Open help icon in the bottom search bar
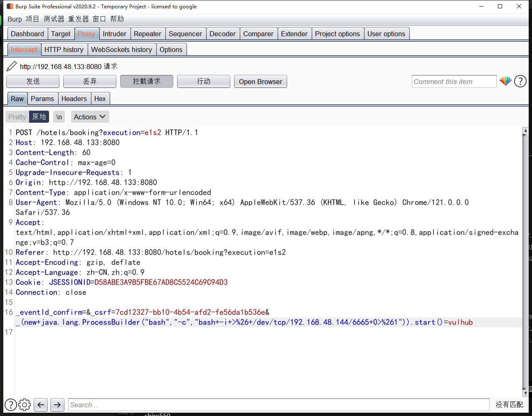Screen dimensions: 532x416 11,404
